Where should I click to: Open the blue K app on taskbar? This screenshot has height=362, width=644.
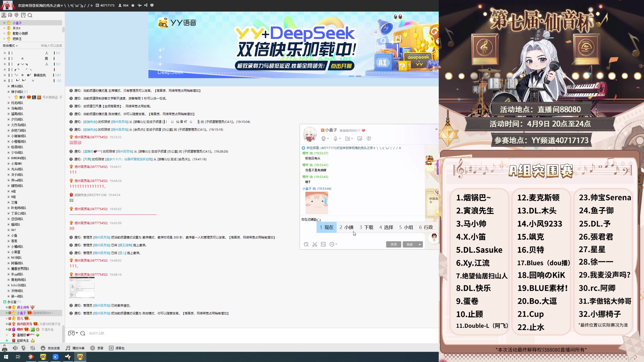coord(56,357)
